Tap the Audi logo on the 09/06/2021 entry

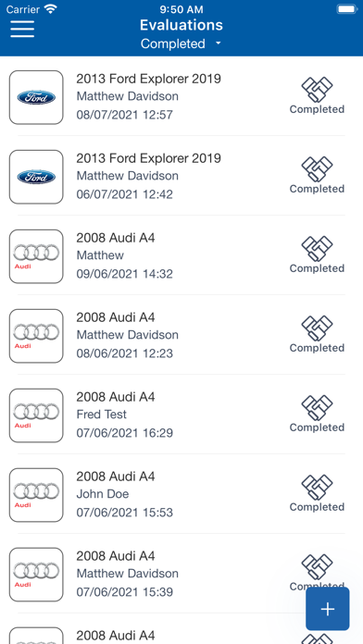pos(36,256)
